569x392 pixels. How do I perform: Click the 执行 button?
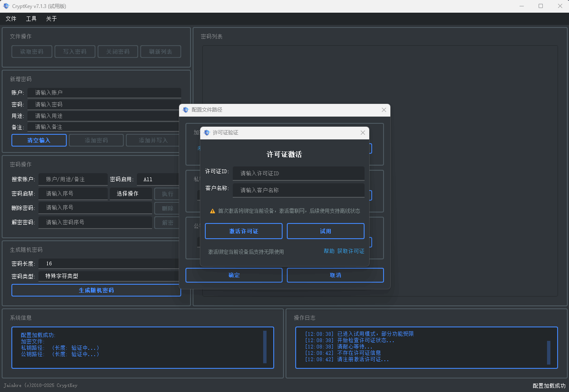coord(167,194)
